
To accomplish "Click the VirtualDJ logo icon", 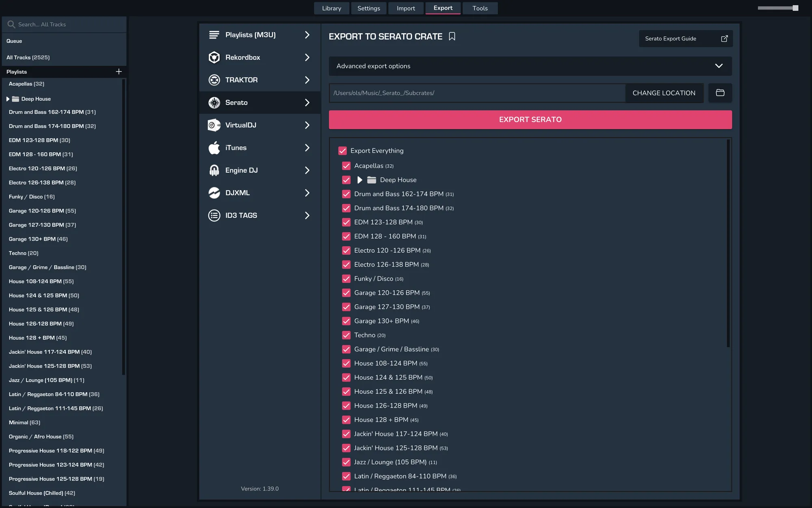I will click(214, 125).
